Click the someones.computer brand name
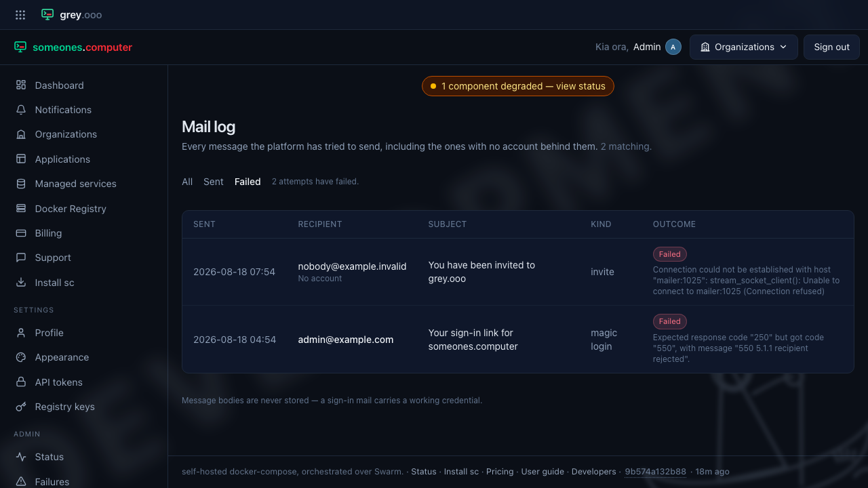The width and height of the screenshot is (868, 488). click(83, 47)
